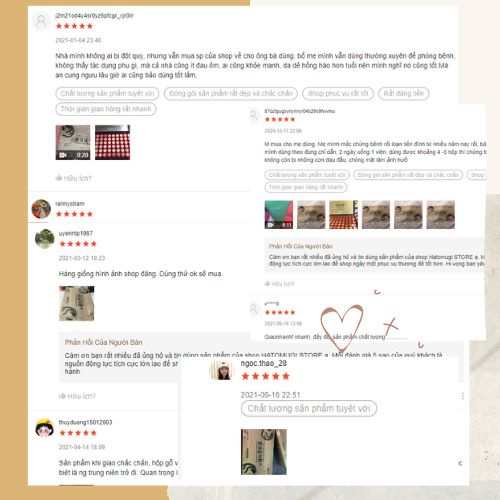Screen dimensions: 500x500
Task: Play the 0:20 review video thumbnail
Action: (73, 142)
